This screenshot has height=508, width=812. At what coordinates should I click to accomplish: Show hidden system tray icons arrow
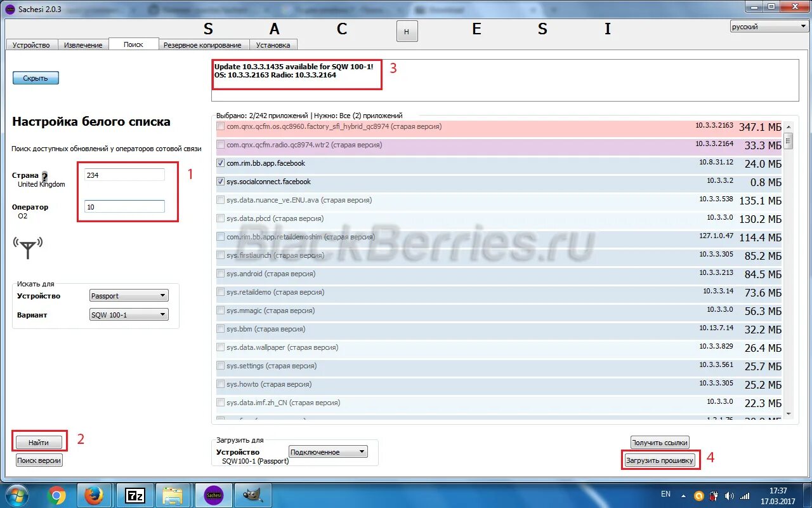pos(683,495)
